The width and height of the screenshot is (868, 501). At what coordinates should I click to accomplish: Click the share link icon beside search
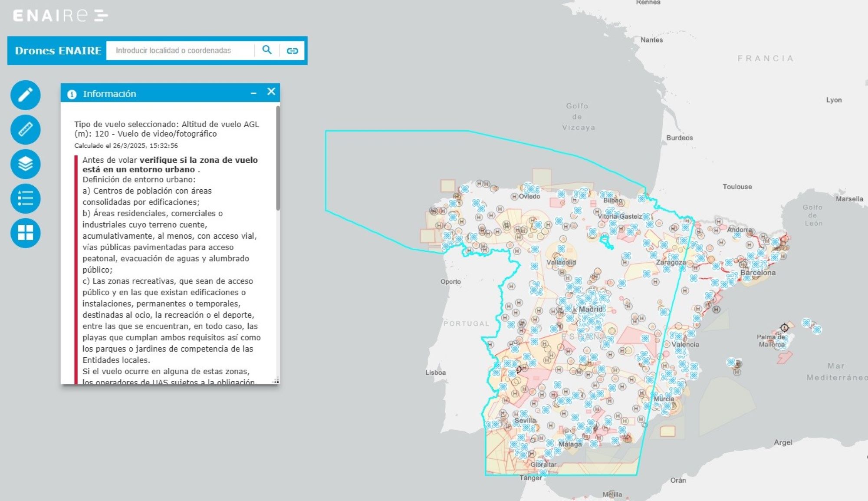[293, 50]
